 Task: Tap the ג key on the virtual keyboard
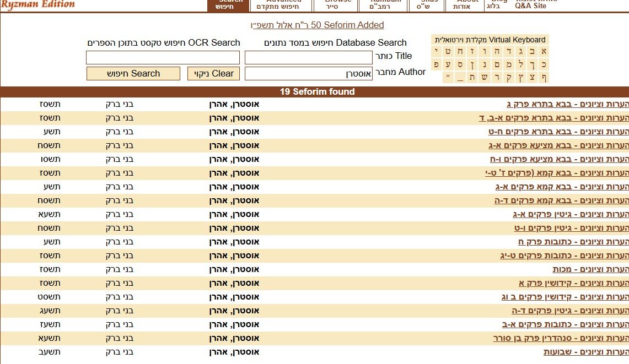pyautogui.click(x=521, y=51)
